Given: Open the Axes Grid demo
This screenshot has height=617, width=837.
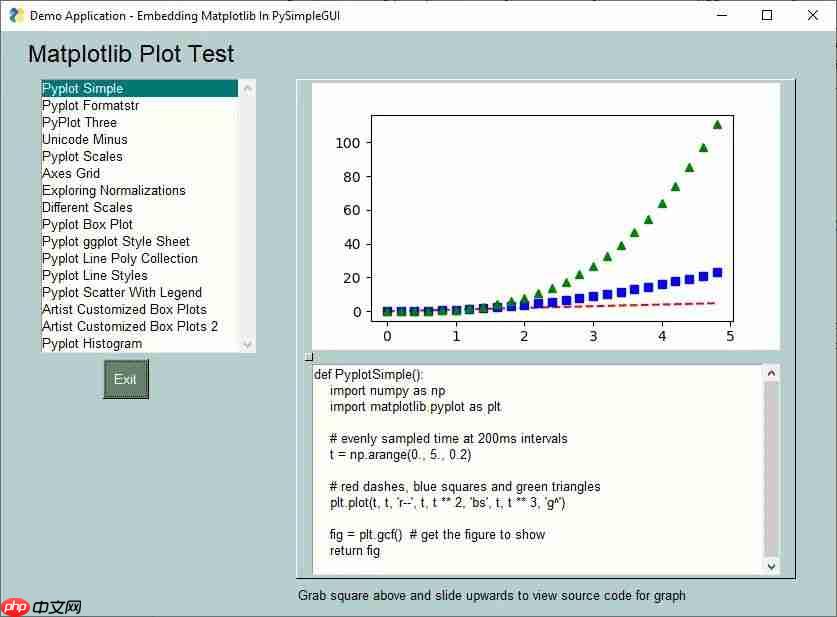Looking at the screenshot, I should click(x=139, y=173).
